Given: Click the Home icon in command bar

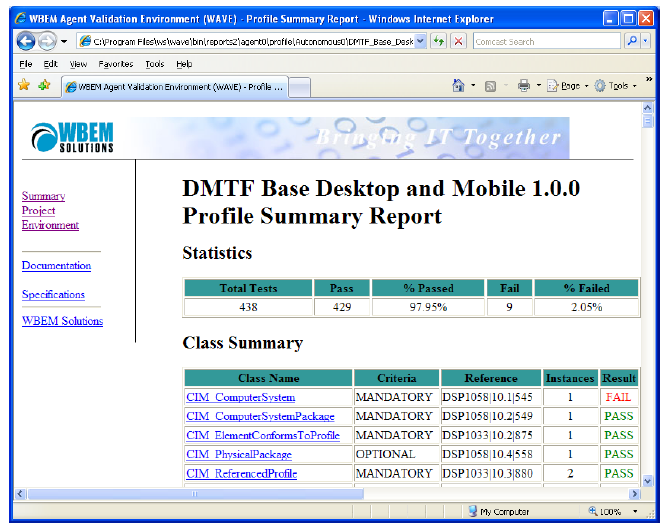Looking at the screenshot, I should point(458,86).
